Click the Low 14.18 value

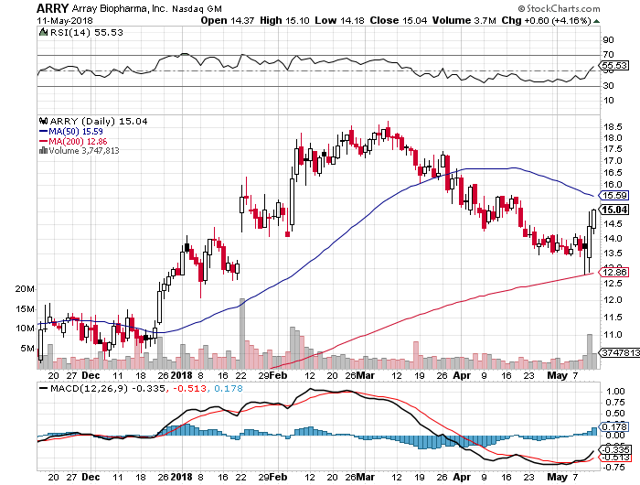[x=340, y=20]
